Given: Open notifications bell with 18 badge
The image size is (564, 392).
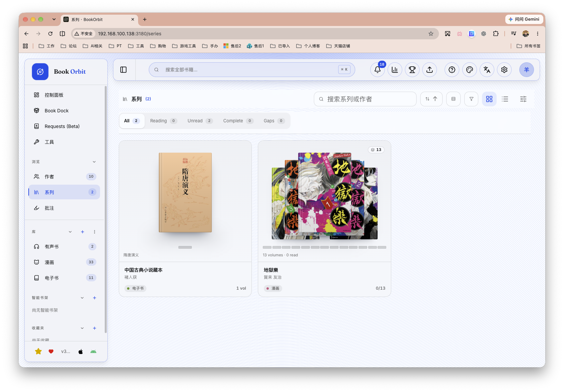Looking at the screenshot, I should [378, 70].
